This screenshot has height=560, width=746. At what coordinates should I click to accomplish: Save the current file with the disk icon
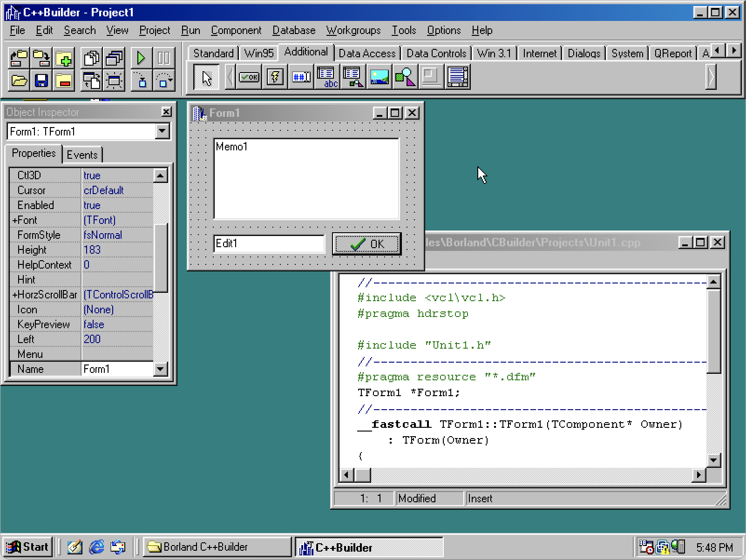pos(41,80)
